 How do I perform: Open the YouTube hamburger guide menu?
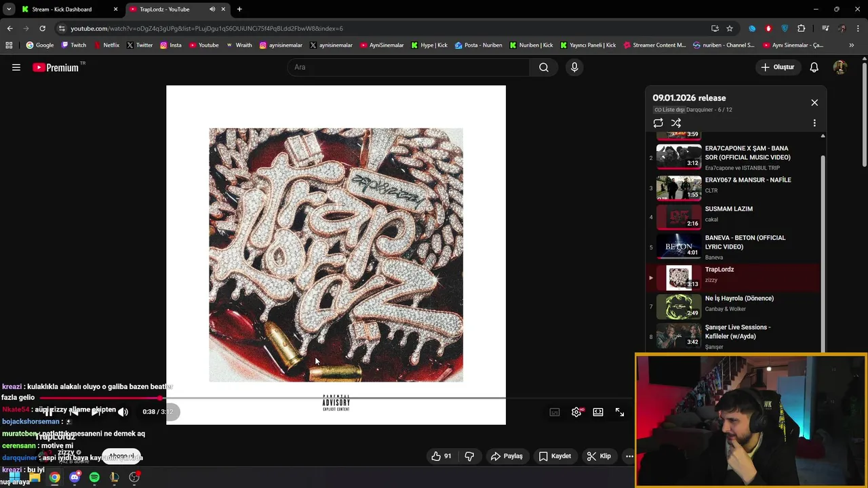pyautogui.click(x=16, y=67)
